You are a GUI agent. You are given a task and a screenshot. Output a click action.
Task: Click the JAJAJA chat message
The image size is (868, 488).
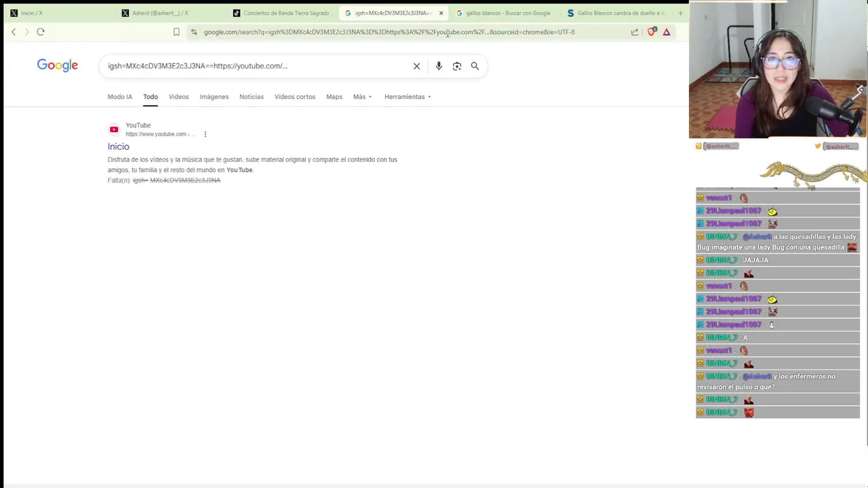click(778, 260)
